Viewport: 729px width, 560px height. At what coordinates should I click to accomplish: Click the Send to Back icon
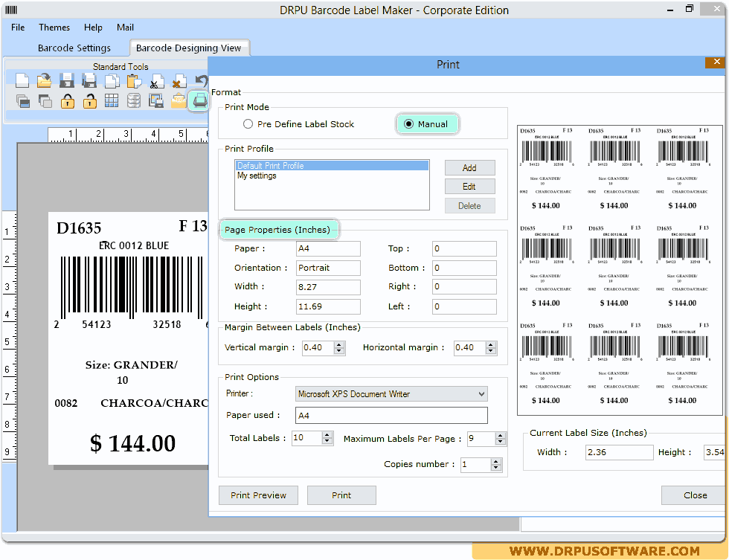(45, 100)
